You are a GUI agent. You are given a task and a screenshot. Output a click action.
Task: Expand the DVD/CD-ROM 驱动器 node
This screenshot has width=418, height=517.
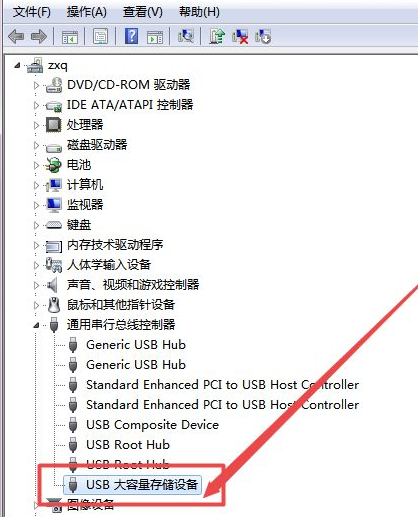click(36, 85)
